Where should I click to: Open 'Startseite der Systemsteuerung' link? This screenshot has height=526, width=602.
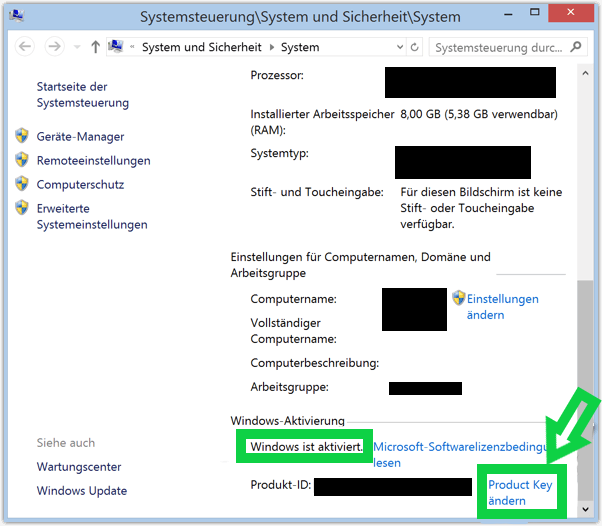[x=83, y=94]
